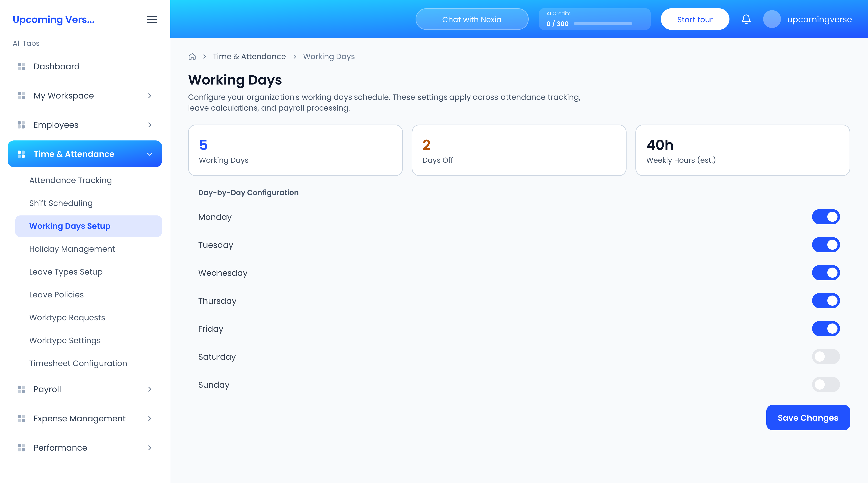Click the Performance grid icon
This screenshot has height=483, width=868.
[21, 448]
